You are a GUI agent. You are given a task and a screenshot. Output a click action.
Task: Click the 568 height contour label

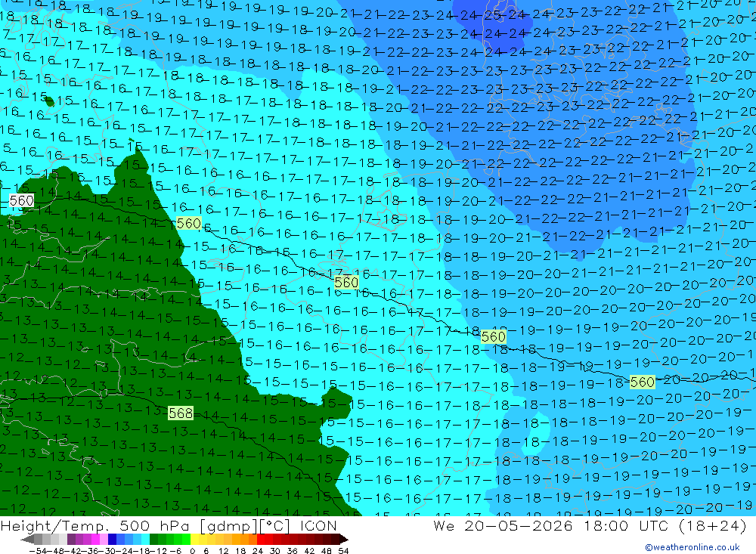click(x=181, y=413)
